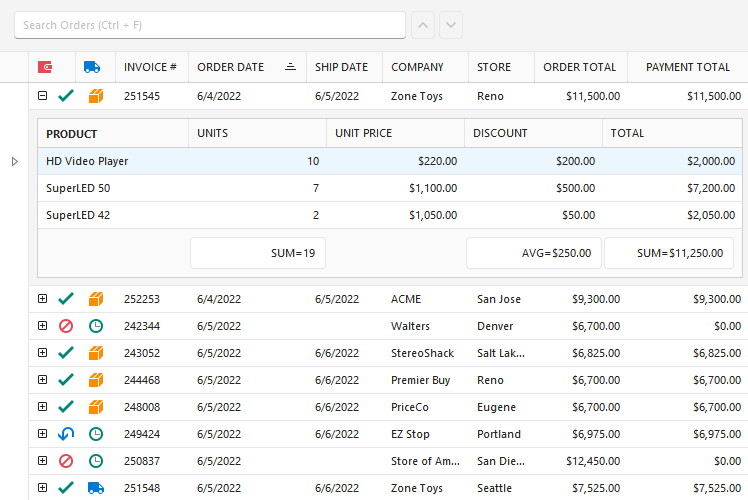
Task: Click green clock icon for invoice 250837
Action: point(96,461)
